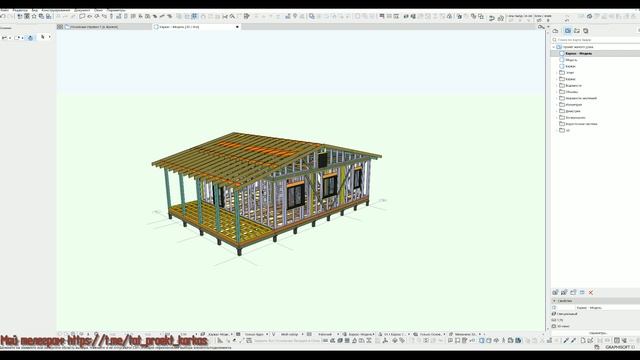Image resolution: width=640 pixels, height=360 pixels.
Task: Open the leftmost 'Каркас Модел...' dropdown in the bottom bar
Action: click(x=219, y=334)
